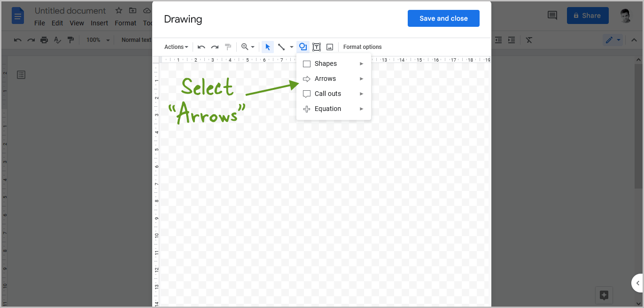
Task: Redo the last drawing action
Action: (x=215, y=47)
